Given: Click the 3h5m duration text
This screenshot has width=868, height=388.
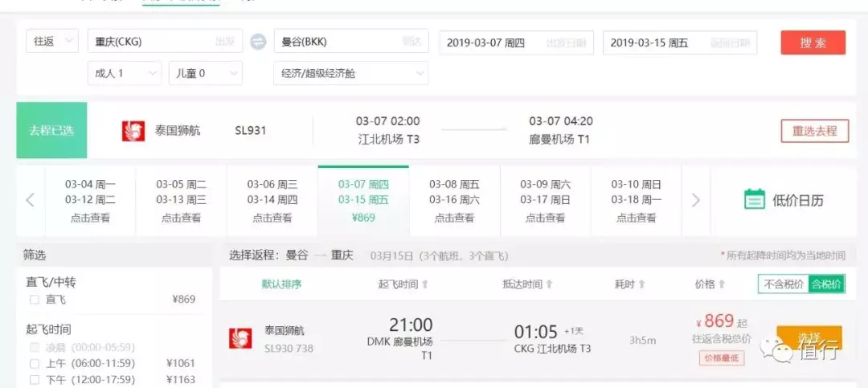Looking at the screenshot, I should click(x=642, y=341).
